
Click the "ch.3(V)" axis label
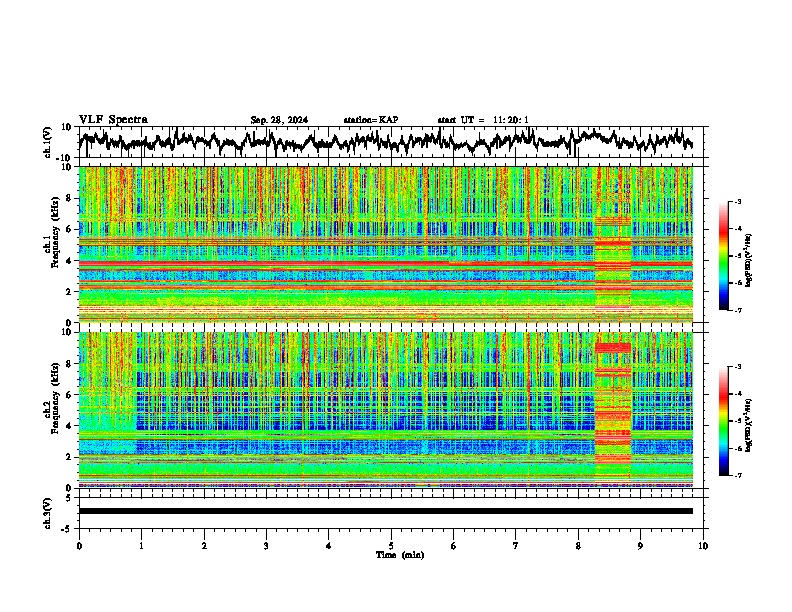[48, 514]
